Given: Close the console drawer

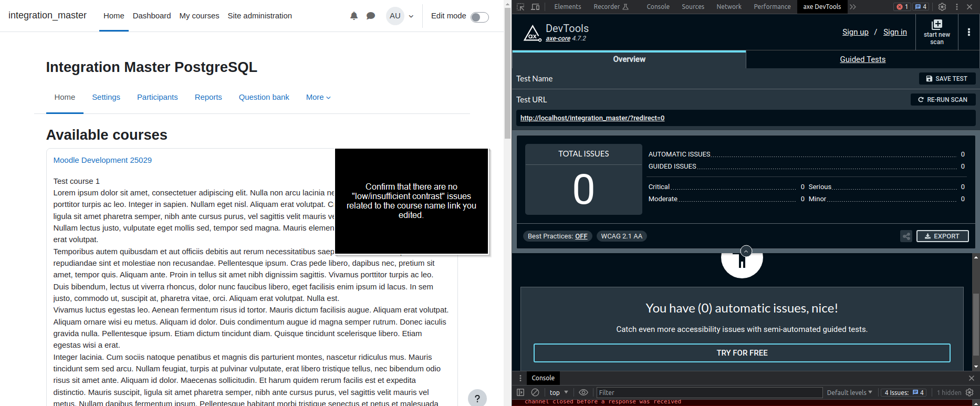Looking at the screenshot, I should pyautogui.click(x=972, y=378).
